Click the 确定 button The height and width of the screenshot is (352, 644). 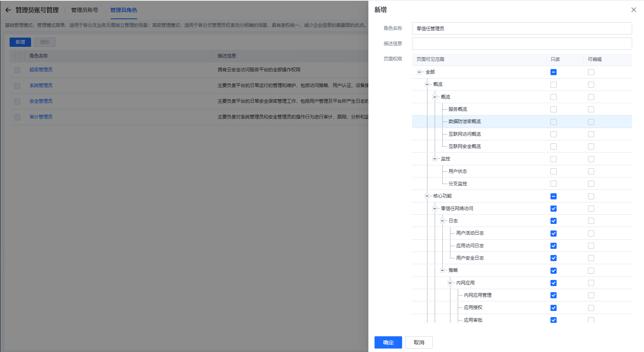tap(388, 342)
